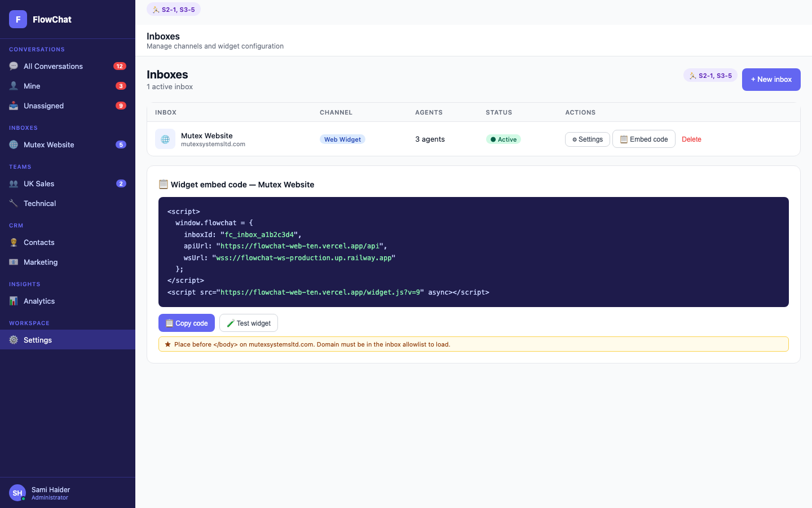
Task: Open All Conversations speech bubble icon
Action: pos(14,66)
